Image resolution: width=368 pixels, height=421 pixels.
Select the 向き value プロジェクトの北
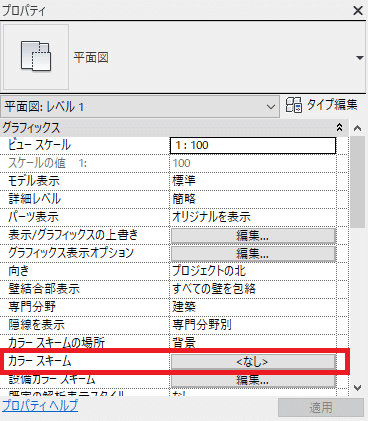click(209, 271)
